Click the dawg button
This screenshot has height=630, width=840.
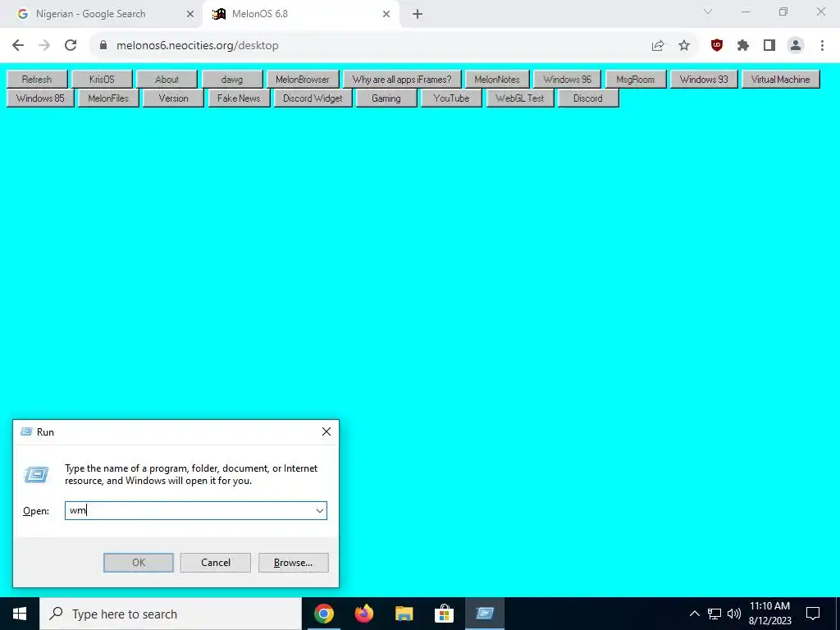click(232, 80)
